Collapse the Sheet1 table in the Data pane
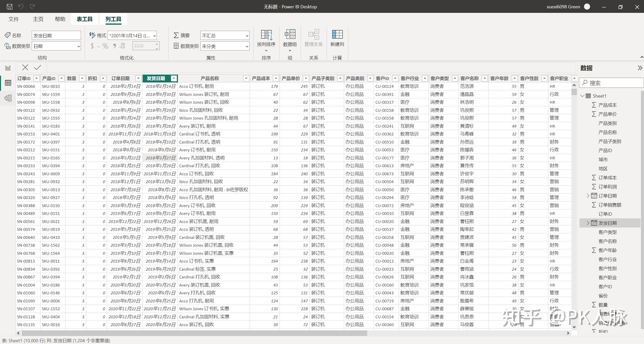644x344 pixels. tap(582, 96)
